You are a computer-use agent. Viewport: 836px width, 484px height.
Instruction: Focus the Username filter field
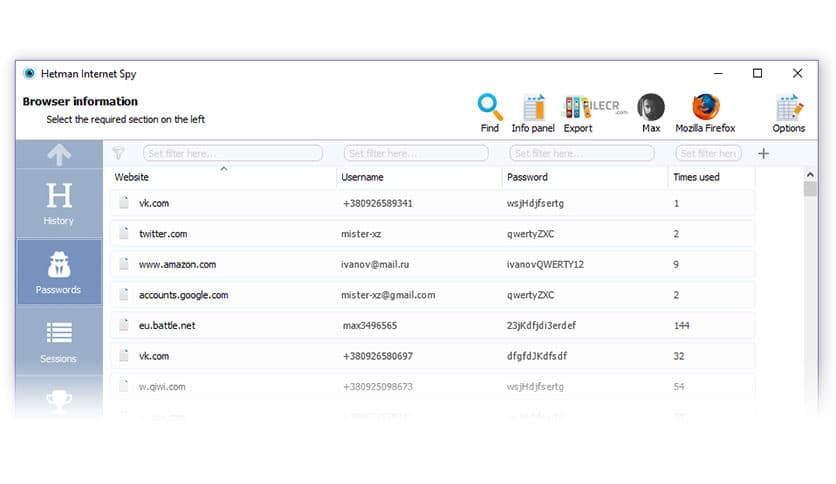416,154
